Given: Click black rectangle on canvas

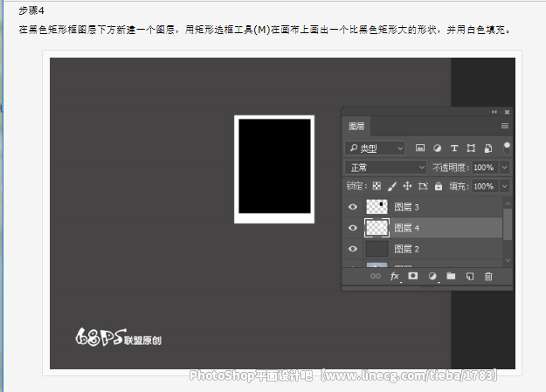Looking at the screenshot, I should [274, 166].
